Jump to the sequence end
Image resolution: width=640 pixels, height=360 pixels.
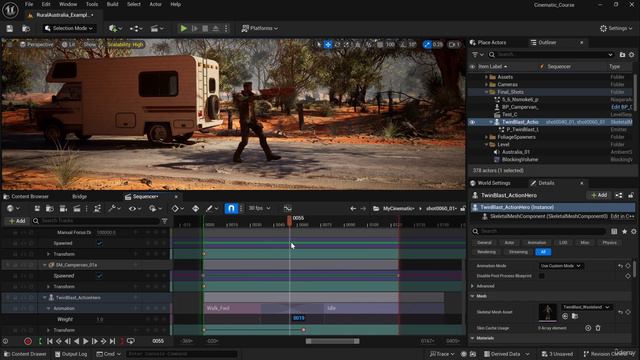coord(112,341)
